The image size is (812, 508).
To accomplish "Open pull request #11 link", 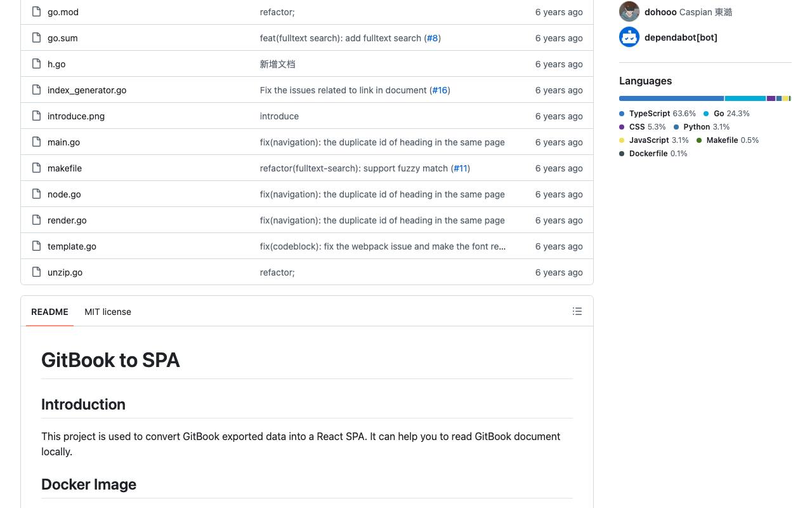I will [x=461, y=168].
